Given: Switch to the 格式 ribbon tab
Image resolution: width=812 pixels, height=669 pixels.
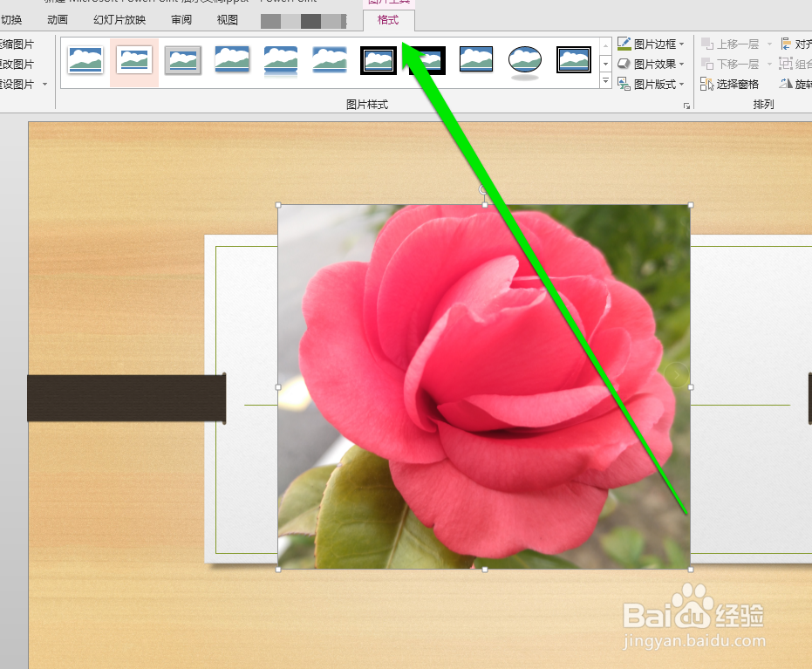Looking at the screenshot, I should [388, 20].
